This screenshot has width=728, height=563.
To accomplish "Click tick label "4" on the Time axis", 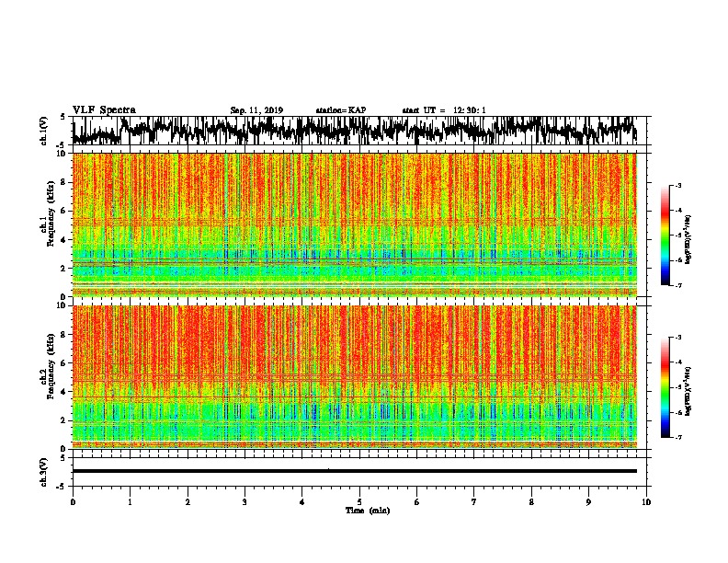I will click(302, 502).
